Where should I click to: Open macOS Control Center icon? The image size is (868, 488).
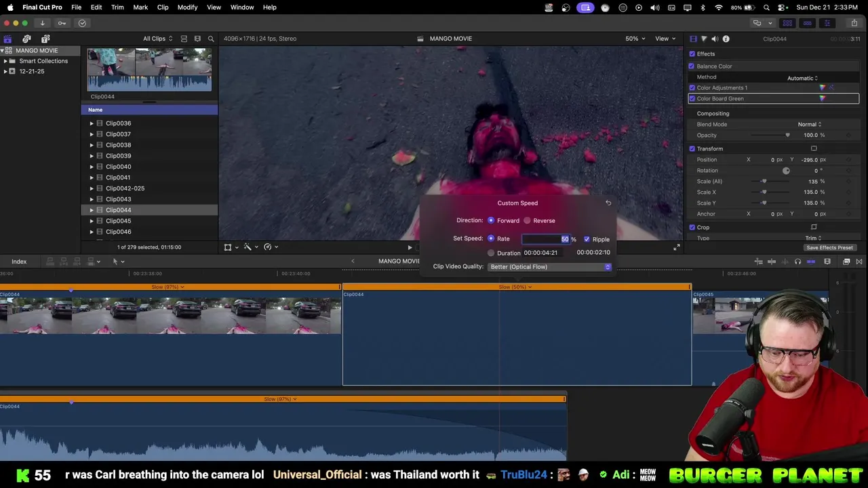(782, 7)
